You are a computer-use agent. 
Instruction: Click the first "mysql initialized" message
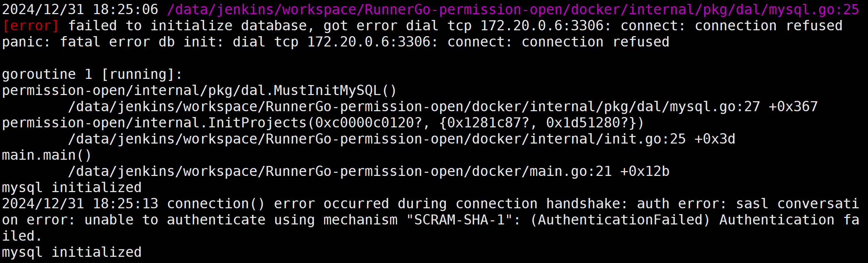point(72,188)
